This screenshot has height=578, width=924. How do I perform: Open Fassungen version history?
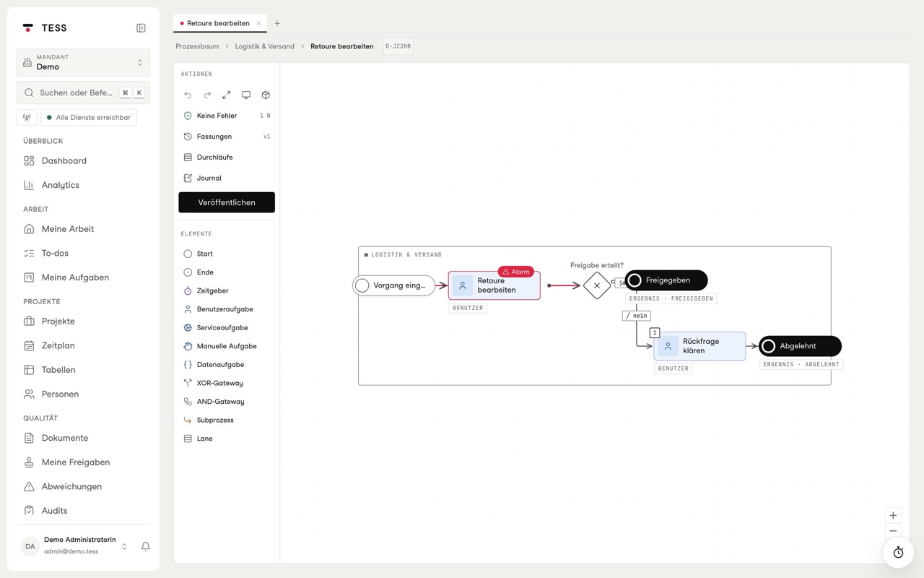click(x=227, y=137)
